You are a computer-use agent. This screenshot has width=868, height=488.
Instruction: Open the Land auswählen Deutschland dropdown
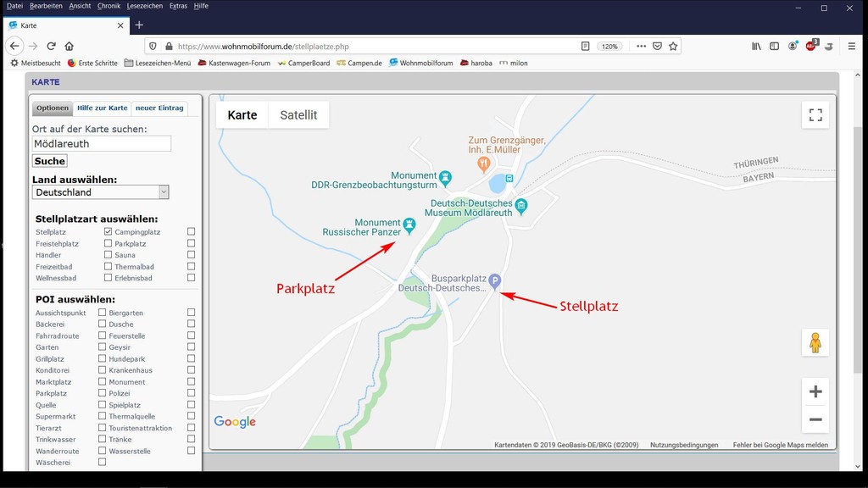100,192
